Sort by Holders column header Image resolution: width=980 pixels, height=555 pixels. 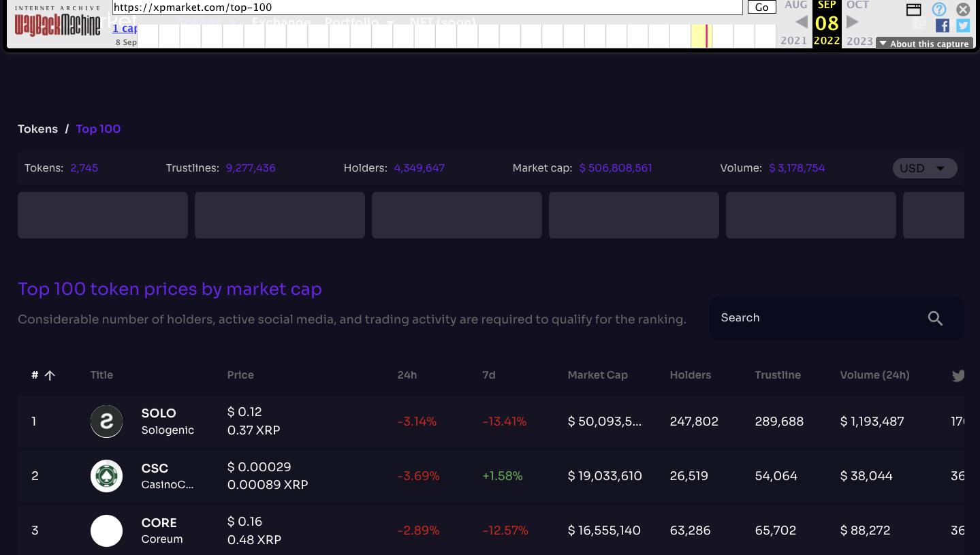(691, 375)
